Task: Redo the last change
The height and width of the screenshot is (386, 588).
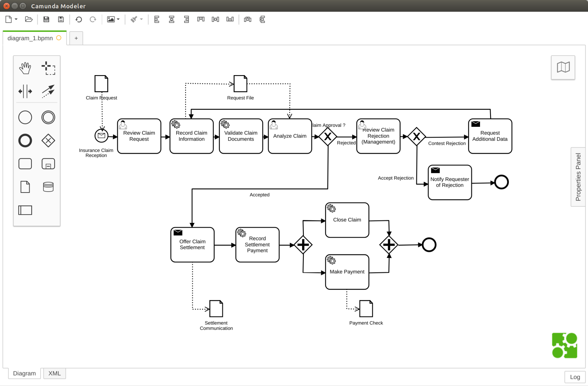Action: click(93, 19)
